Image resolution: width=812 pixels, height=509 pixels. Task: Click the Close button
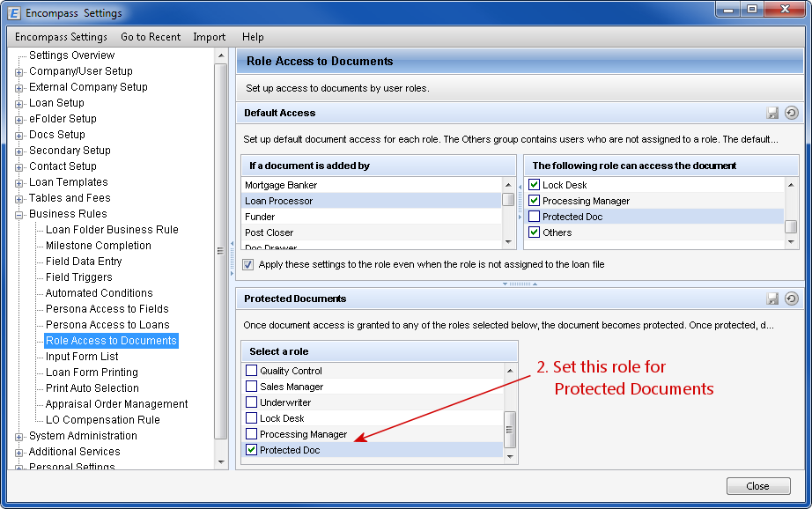(758, 486)
